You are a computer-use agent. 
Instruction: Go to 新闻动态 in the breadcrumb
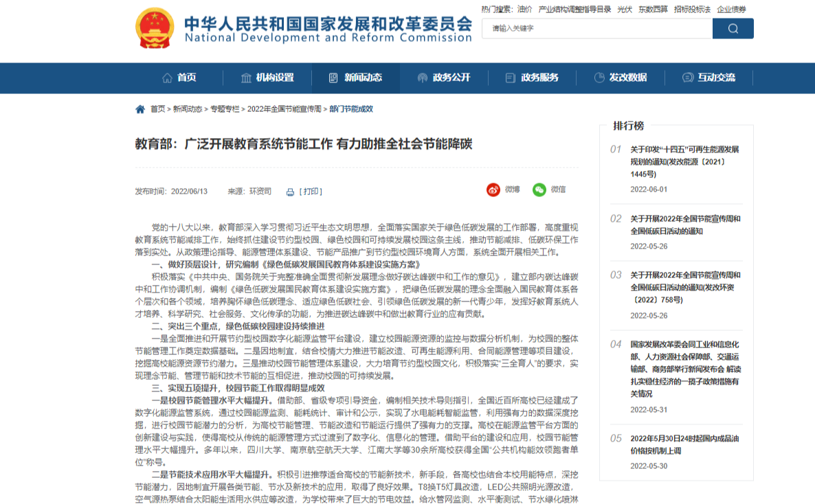188,109
